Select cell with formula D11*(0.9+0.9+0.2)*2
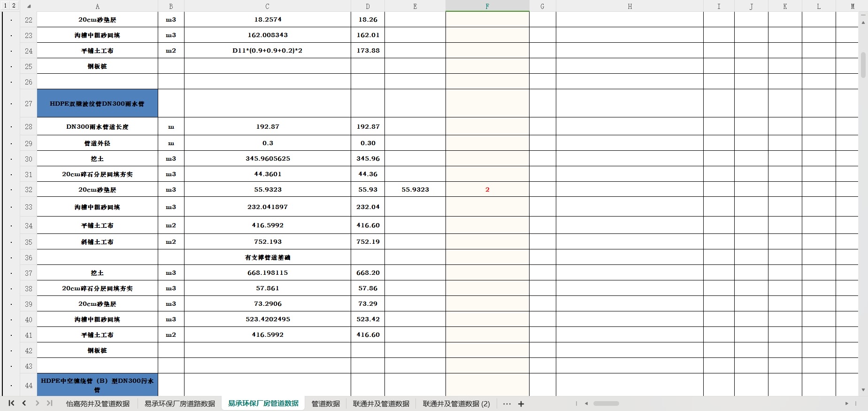This screenshot has width=868, height=411. coord(268,51)
